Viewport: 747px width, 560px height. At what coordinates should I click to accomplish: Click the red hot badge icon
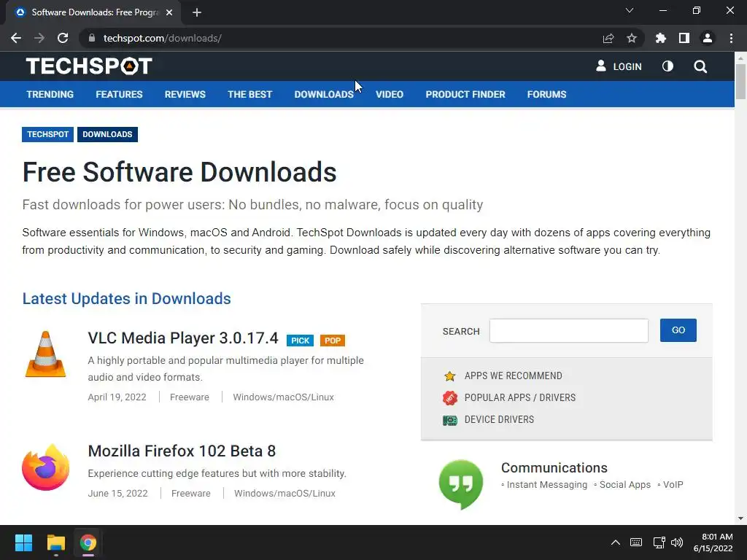click(x=449, y=397)
